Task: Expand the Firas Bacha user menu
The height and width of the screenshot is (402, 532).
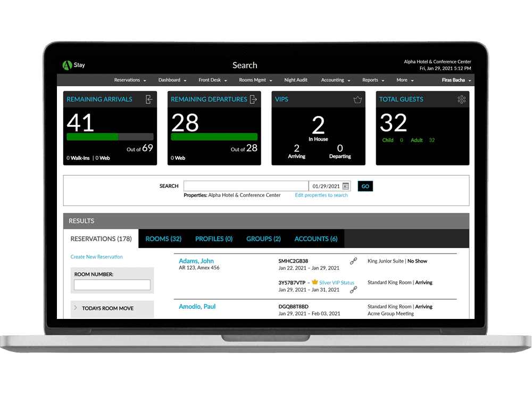Action: [456, 80]
